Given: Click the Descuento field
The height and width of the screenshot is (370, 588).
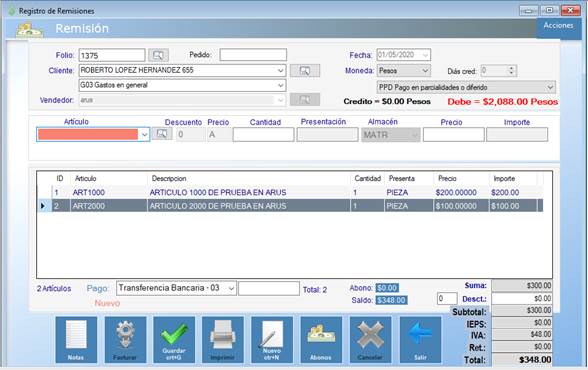Looking at the screenshot, I should click(190, 135).
